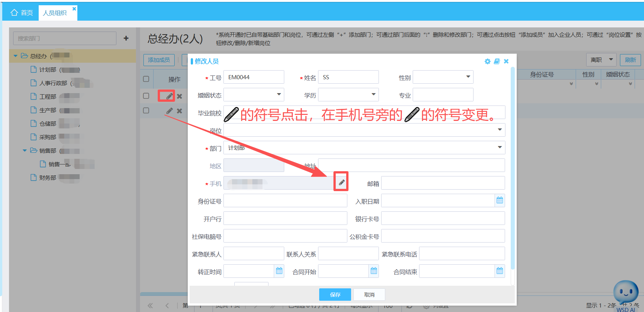Screen dimensions: 644x312
Task: Open the 岗位 dropdown
Action: point(499,130)
